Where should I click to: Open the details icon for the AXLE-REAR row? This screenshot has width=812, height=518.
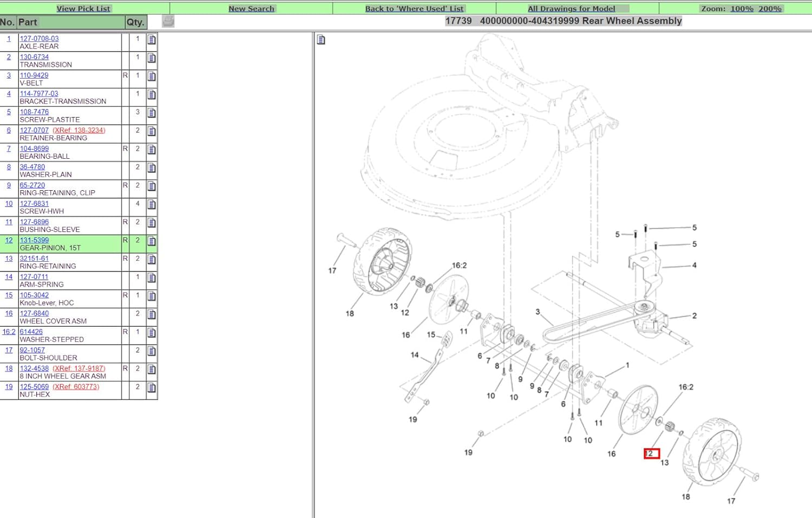coord(152,40)
